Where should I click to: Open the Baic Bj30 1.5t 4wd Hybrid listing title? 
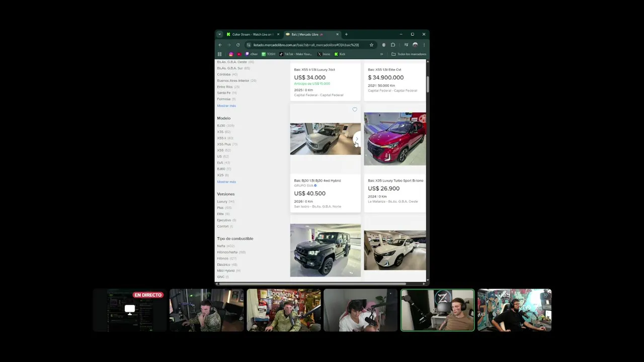(317, 180)
